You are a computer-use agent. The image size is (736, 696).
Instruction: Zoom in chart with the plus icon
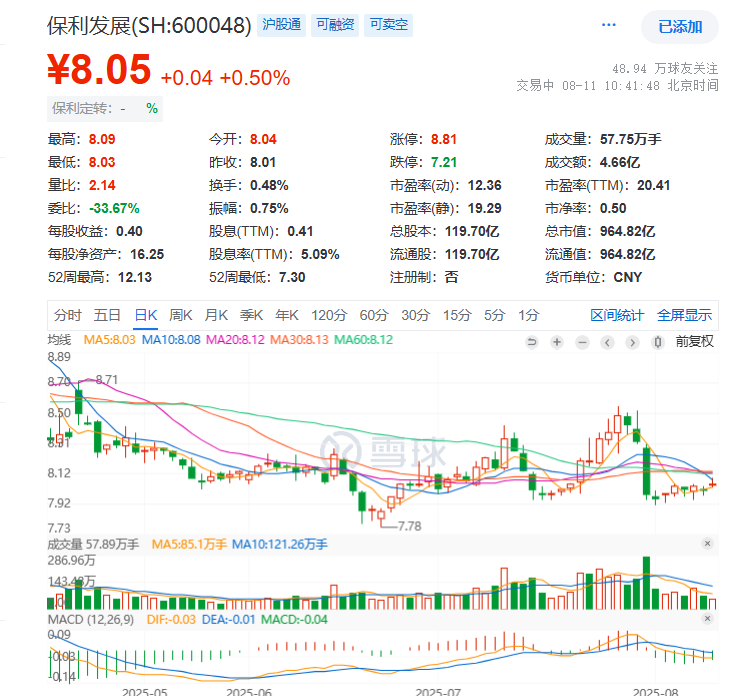[557, 342]
